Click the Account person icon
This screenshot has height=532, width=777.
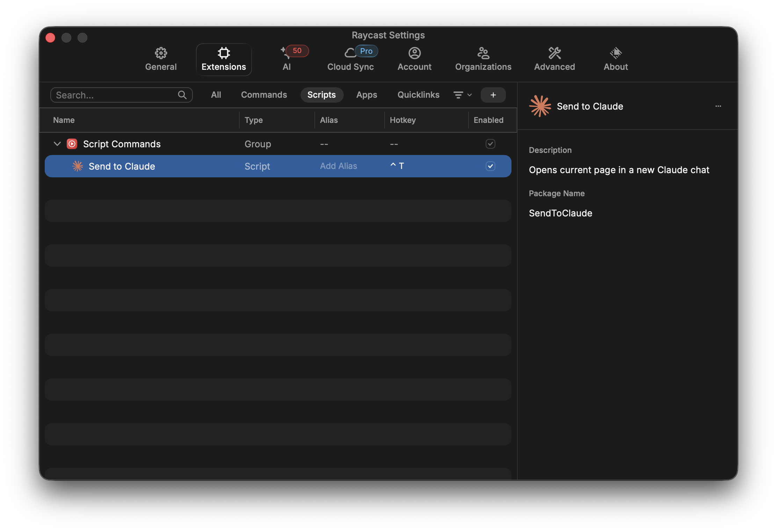coord(414,53)
